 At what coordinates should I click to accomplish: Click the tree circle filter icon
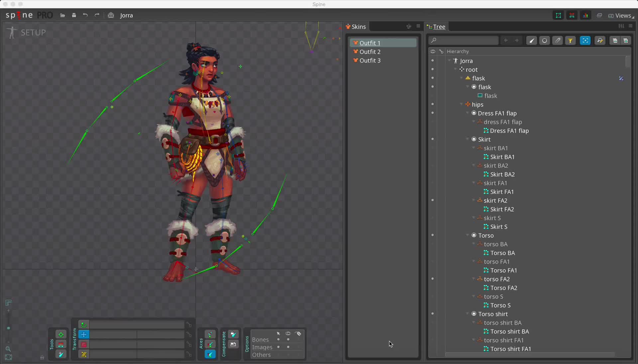tap(545, 41)
